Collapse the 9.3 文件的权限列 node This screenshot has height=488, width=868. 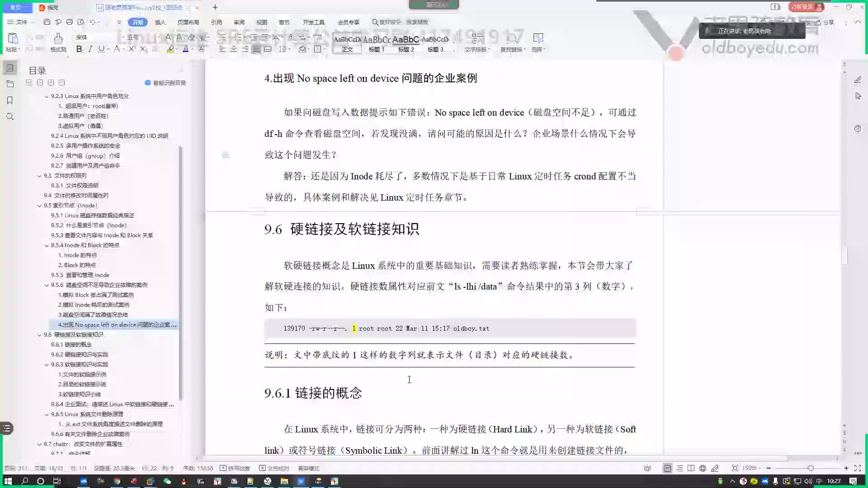tap(39, 176)
